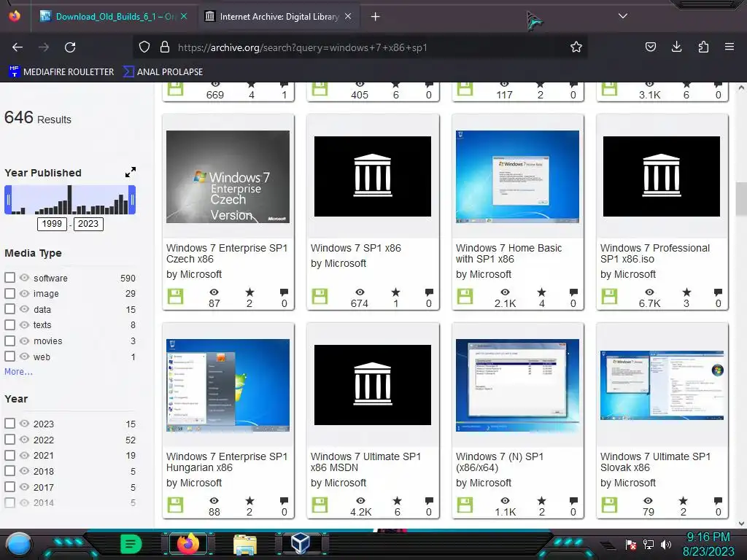Expand more media types with More...
The width and height of the screenshot is (747, 560).
(x=18, y=371)
